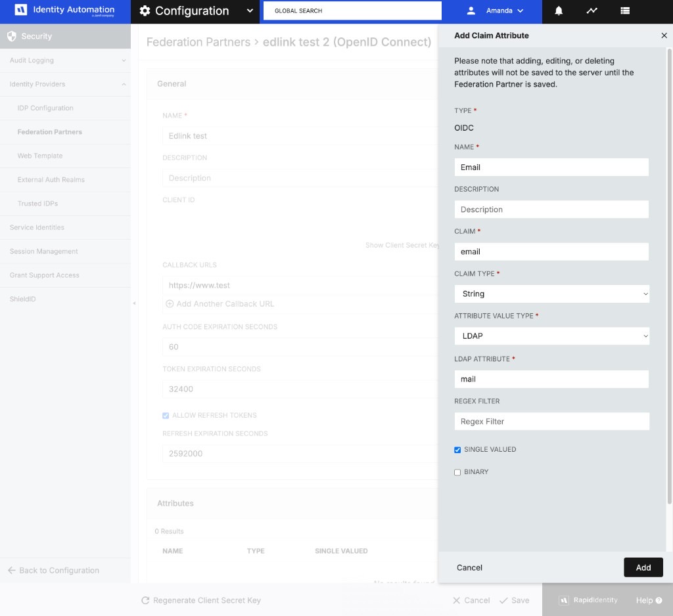Click the Configuration gear icon

click(145, 11)
